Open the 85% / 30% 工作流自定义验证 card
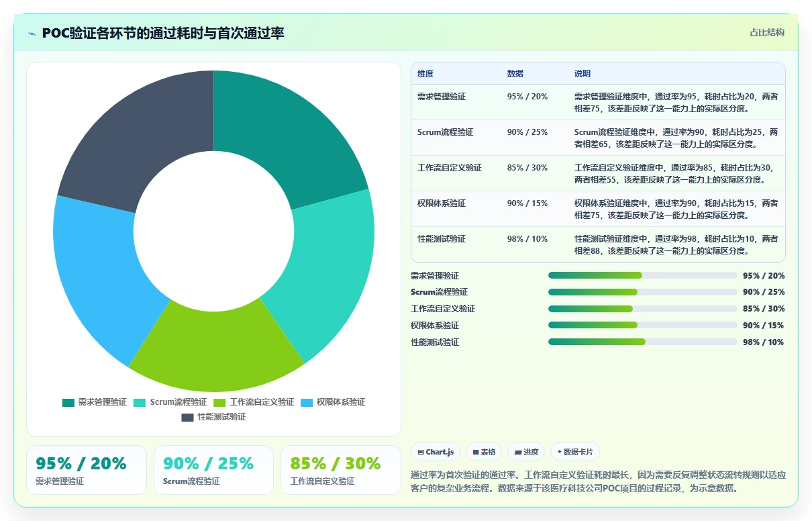 click(x=340, y=470)
